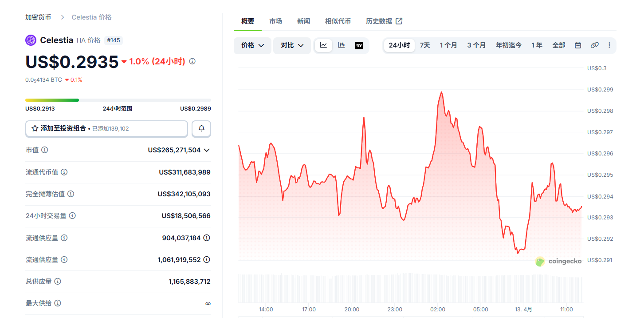The height and width of the screenshot is (318, 644).
Task: Open the 价格 dropdown
Action: point(252,45)
